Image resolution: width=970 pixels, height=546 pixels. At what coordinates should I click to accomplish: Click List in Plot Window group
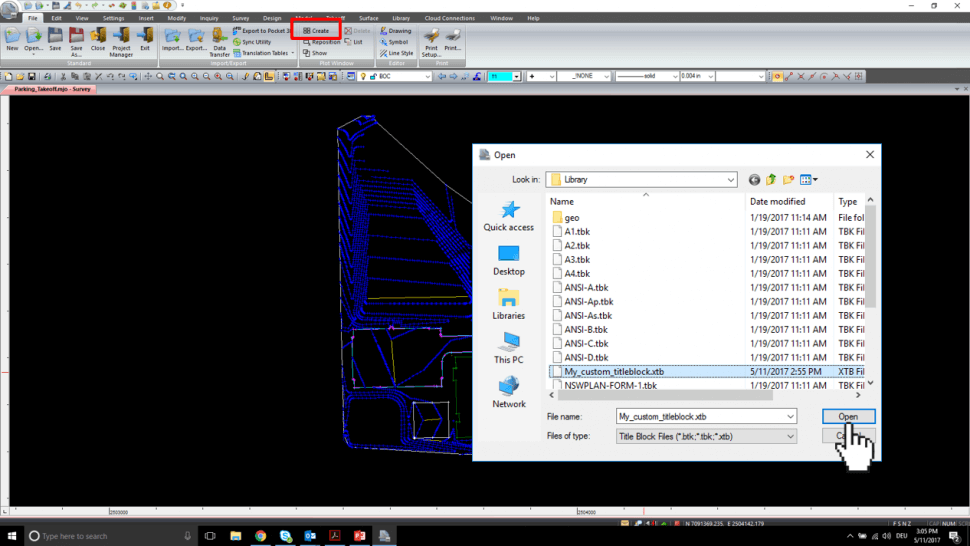(x=354, y=42)
